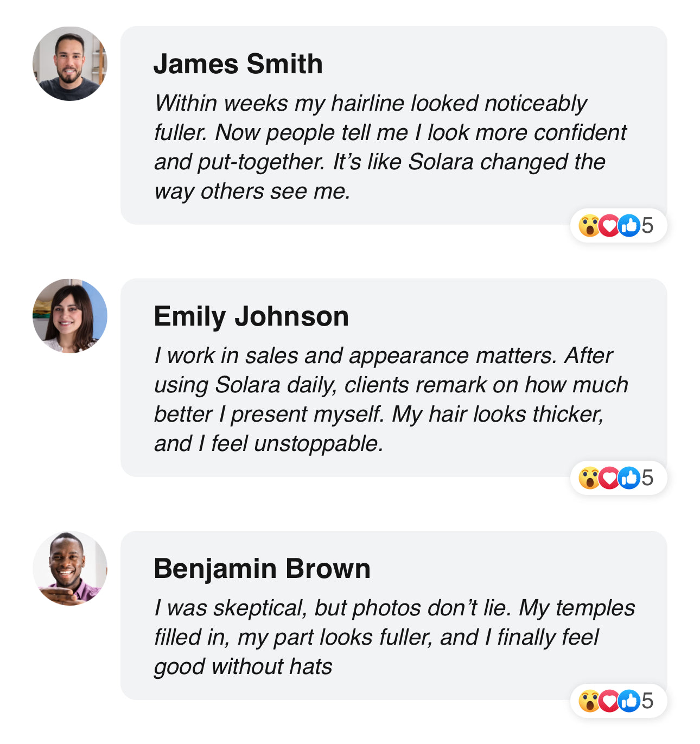Tap the heart reaction on Benjamin Brown's comment
700x744 pixels.
coord(609,701)
